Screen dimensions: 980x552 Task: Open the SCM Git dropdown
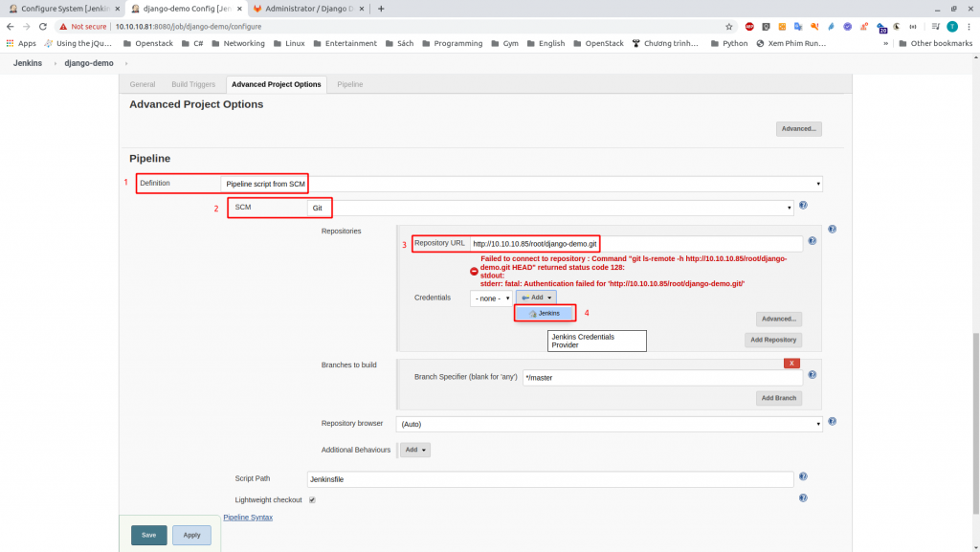pos(550,208)
